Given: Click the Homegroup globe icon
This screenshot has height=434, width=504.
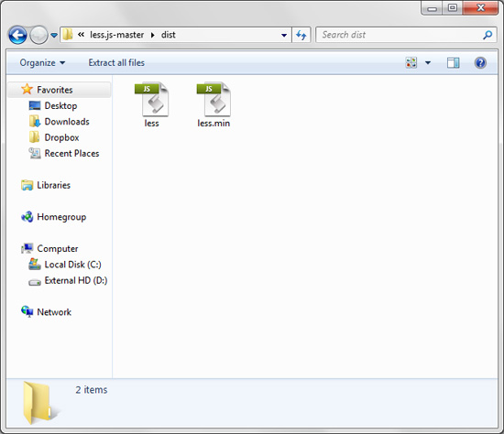Looking at the screenshot, I should pos(27,217).
